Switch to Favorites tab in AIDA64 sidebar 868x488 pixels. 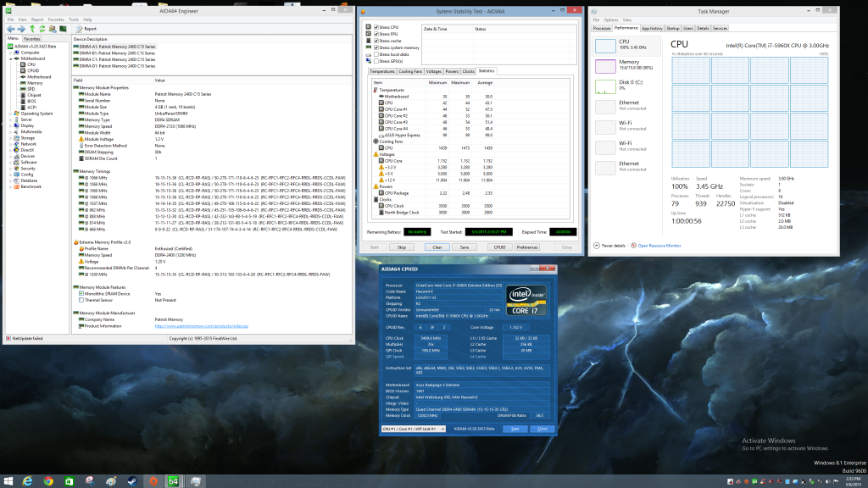tap(31, 39)
